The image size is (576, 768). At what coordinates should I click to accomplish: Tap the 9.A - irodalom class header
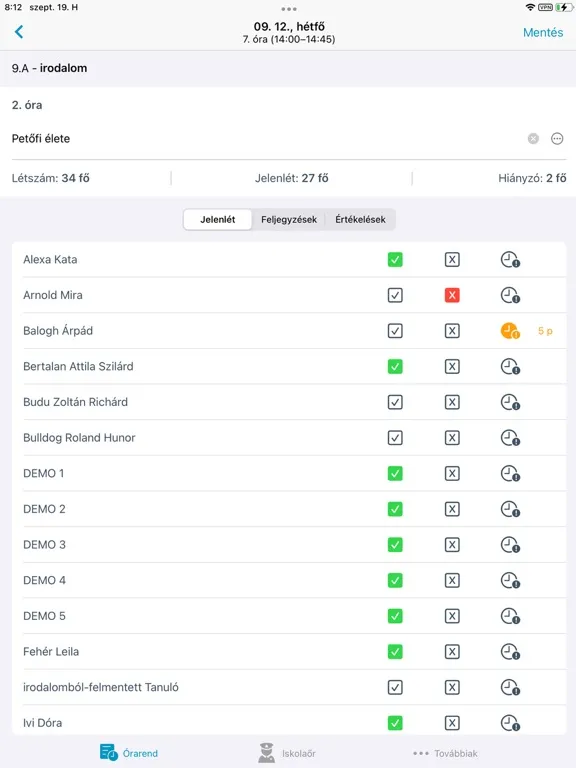49,68
